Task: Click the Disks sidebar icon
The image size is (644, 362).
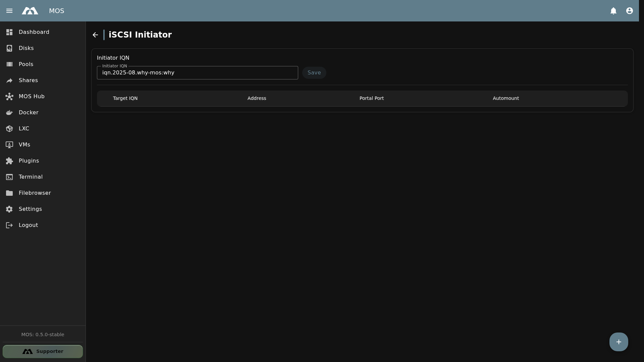Action: [9, 48]
